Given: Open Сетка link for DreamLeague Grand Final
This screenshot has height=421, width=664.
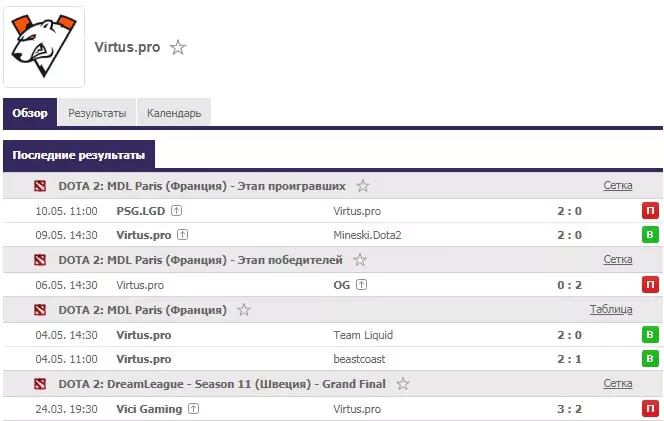Looking at the screenshot, I should coord(618,383).
